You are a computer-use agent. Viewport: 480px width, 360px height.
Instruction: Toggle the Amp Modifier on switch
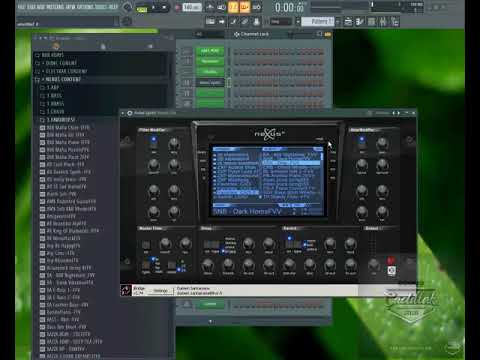(362, 140)
